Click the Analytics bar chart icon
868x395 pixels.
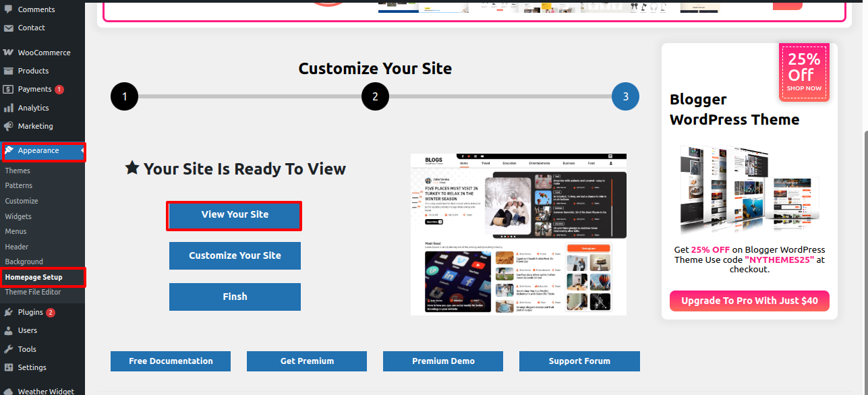(x=9, y=108)
